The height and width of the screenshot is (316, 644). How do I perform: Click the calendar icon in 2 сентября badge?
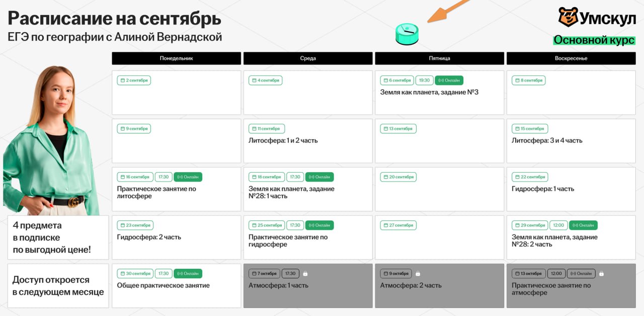tap(122, 81)
